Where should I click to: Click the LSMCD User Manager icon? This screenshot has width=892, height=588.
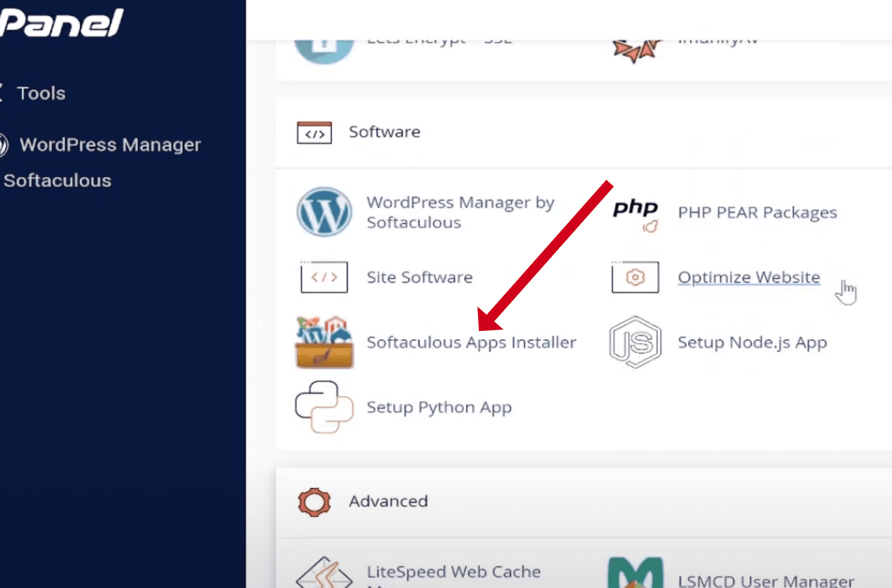635,572
